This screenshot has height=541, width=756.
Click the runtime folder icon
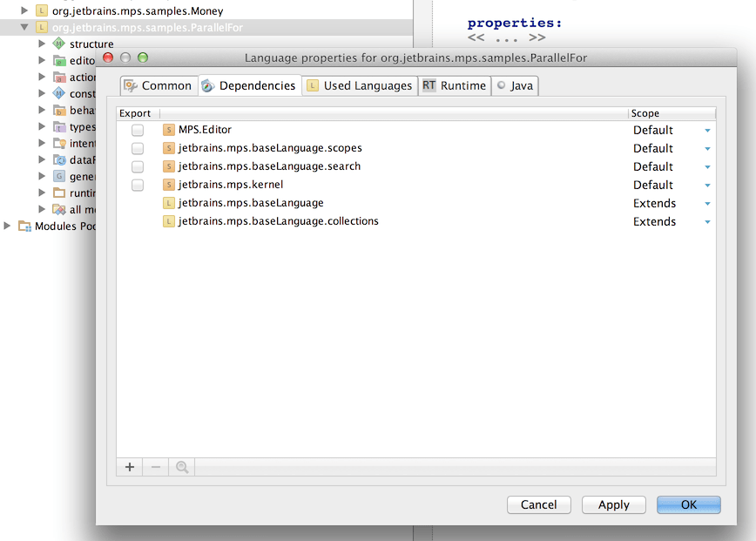[x=59, y=193]
